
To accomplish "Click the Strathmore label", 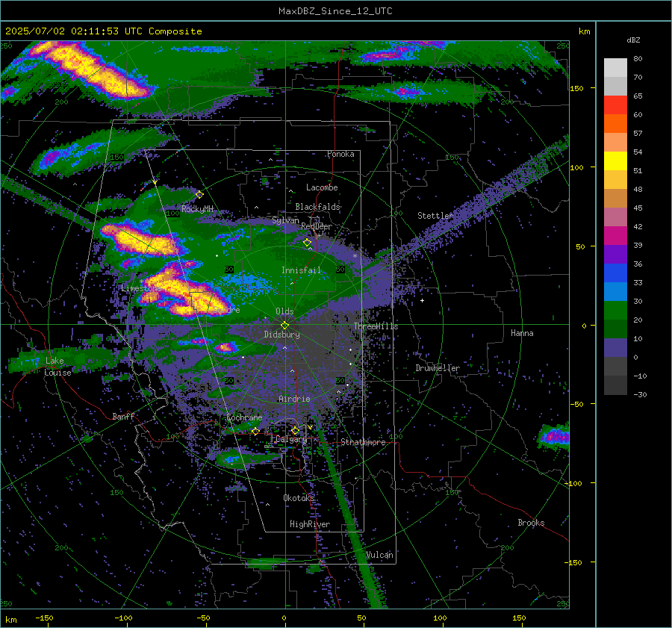I will (x=363, y=442).
